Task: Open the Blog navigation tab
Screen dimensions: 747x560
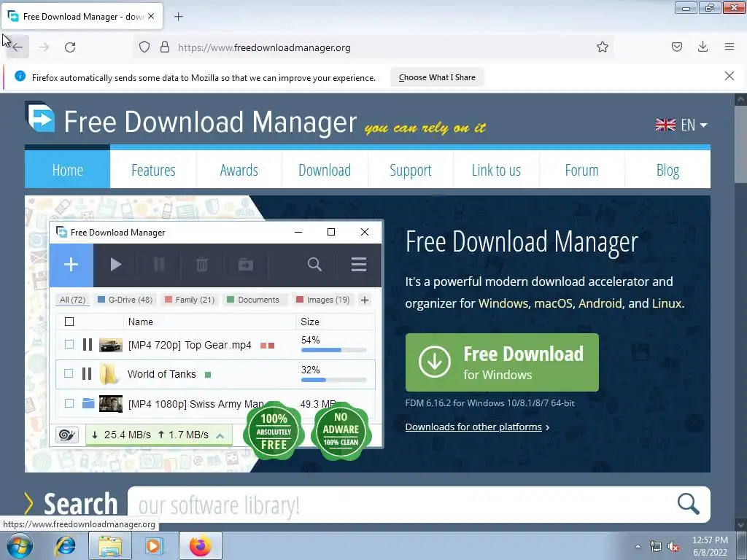Action: [x=668, y=169]
